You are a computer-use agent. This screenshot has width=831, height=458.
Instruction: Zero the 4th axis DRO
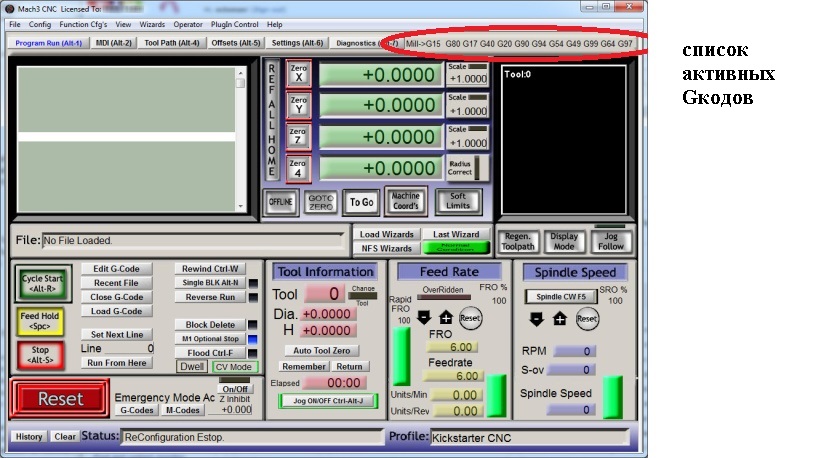(298, 168)
